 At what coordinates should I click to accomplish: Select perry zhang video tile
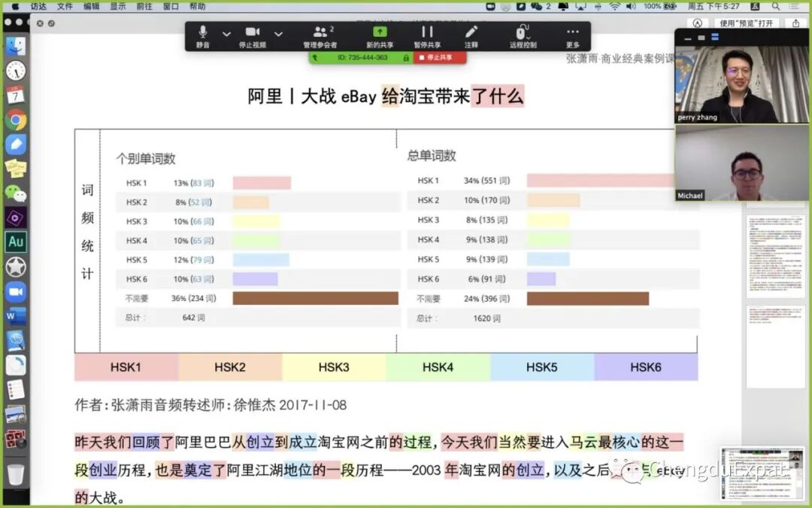741,84
